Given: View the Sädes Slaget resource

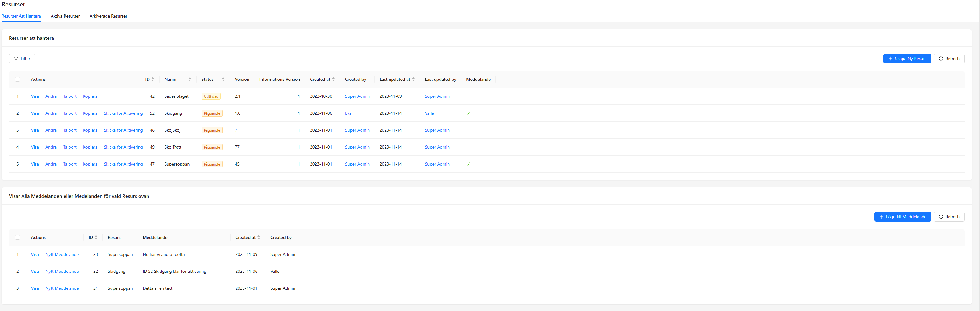Looking at the screenshot, I should coord(35,96).
